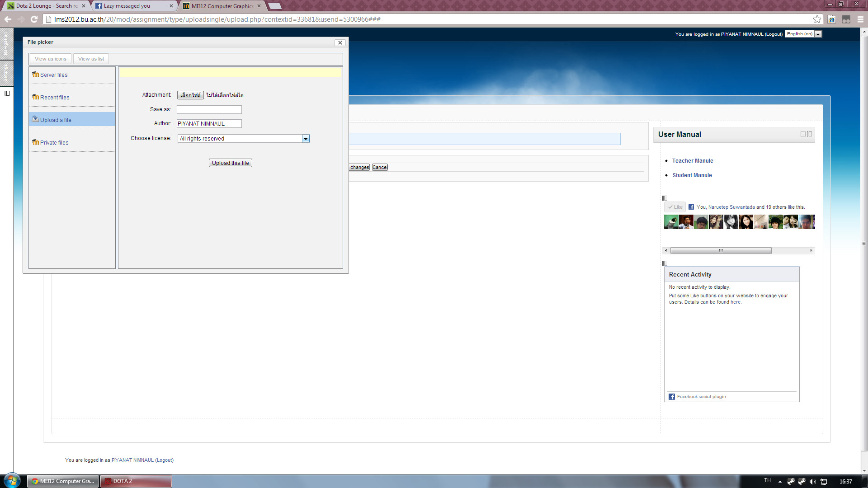Select Upload a file repository

click(x=55, y=120)
